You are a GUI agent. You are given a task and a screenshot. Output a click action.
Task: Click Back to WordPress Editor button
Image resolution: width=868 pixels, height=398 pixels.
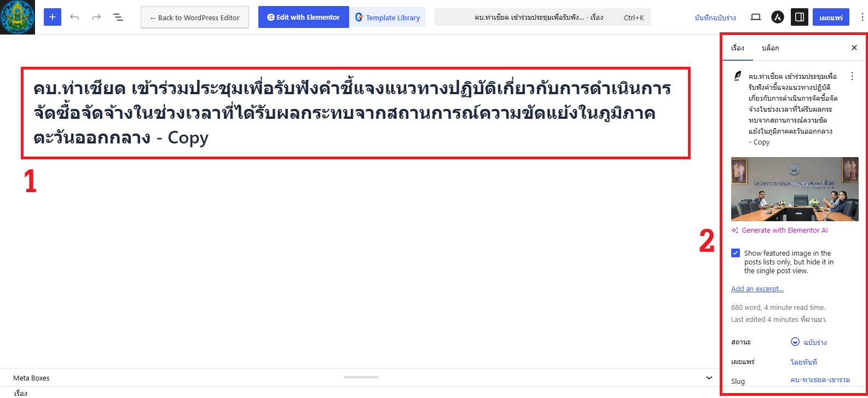(x=195, y=18)
